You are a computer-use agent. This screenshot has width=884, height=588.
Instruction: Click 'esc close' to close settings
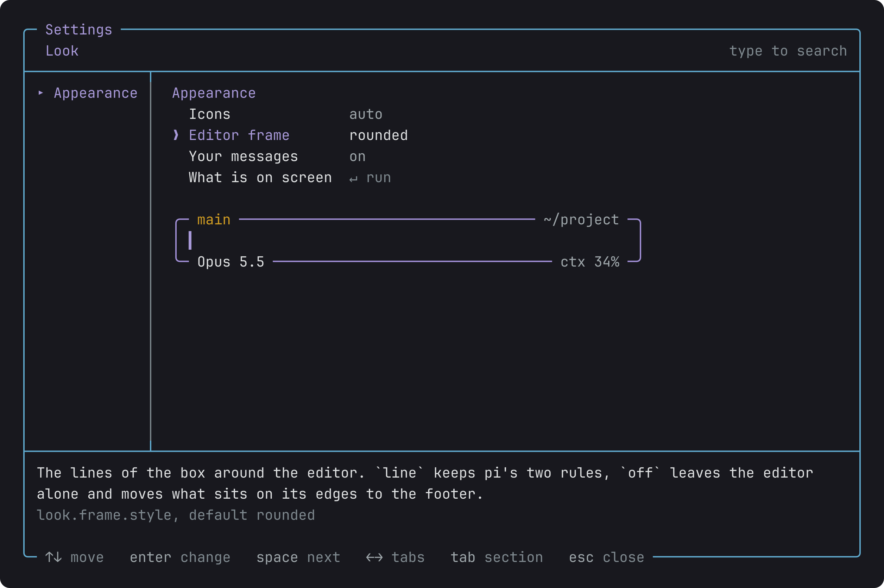pos(606,557)
